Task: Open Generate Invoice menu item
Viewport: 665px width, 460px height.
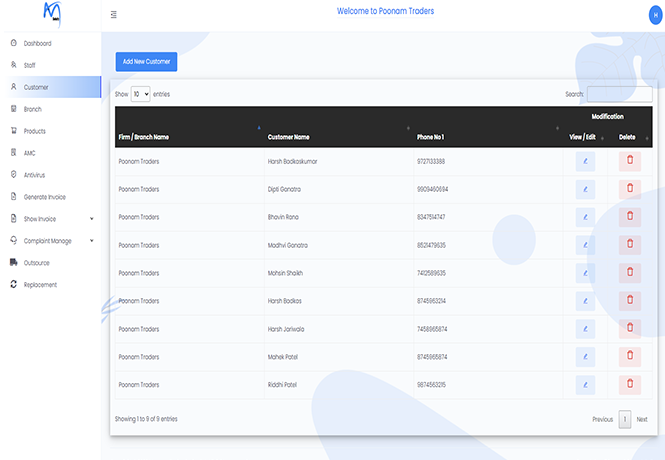Action: 45,197
